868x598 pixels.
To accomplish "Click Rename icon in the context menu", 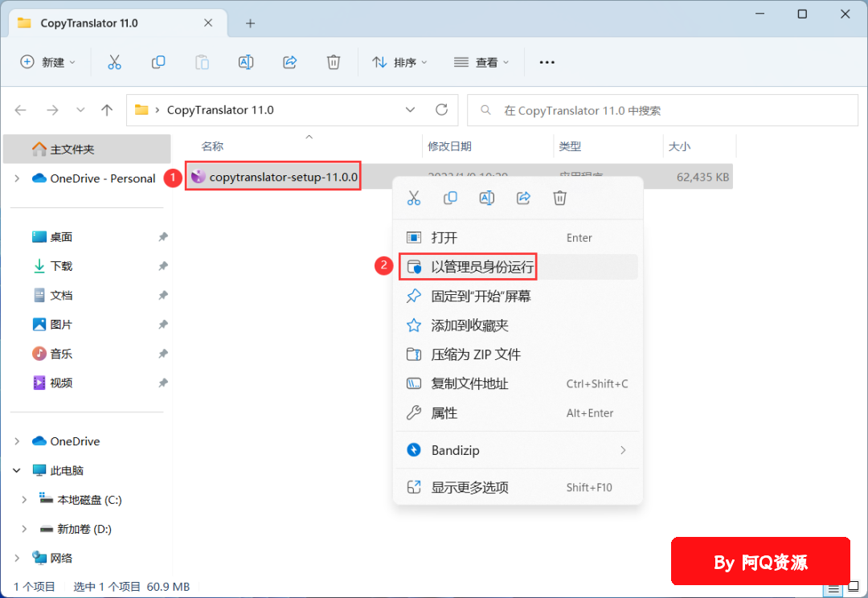I will coord(486,198).
